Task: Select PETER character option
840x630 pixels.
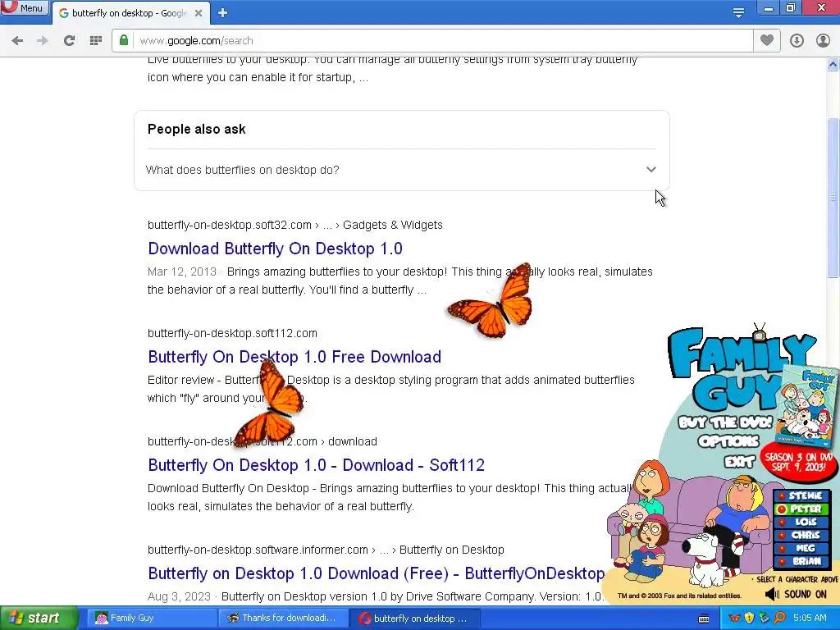Action: [801, 509]
